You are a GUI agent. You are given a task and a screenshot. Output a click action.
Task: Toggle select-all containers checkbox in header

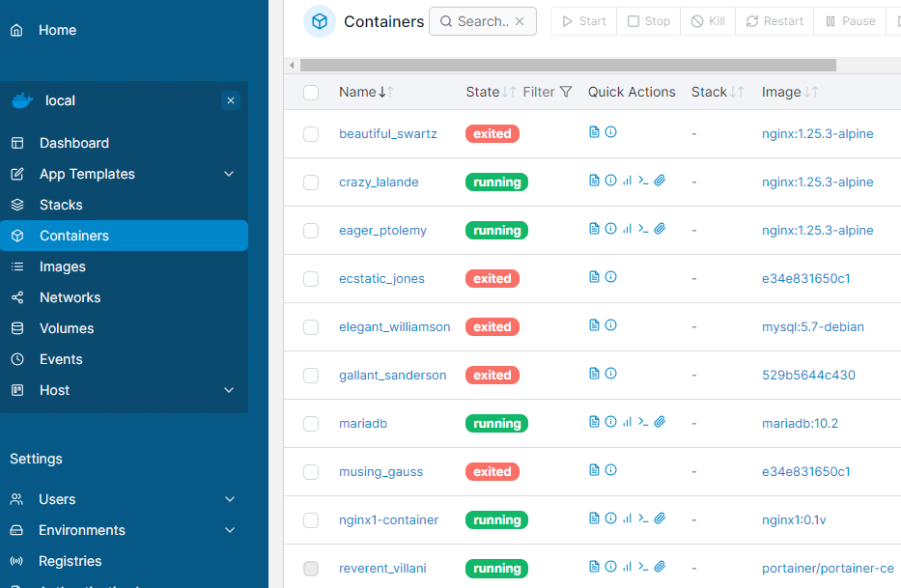(311, 93)
